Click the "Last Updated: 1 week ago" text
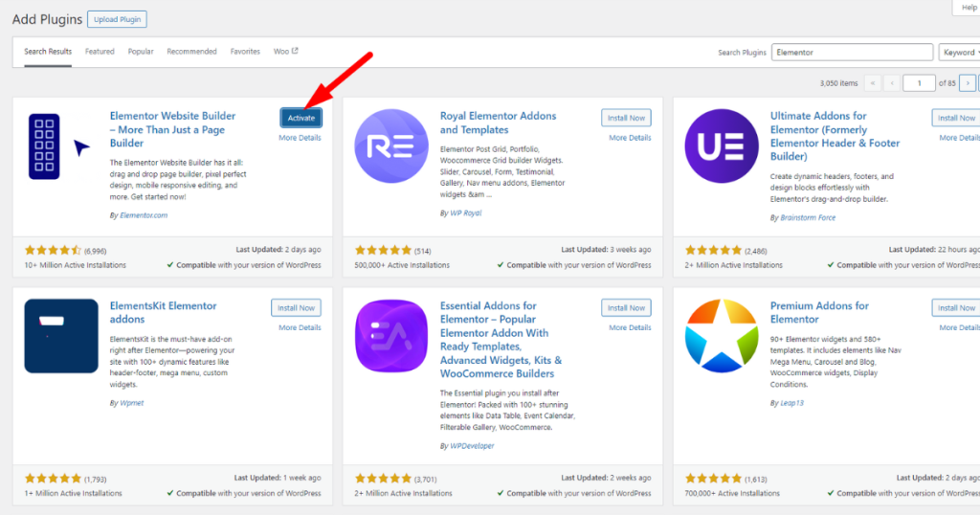 (x=278, y=478)
